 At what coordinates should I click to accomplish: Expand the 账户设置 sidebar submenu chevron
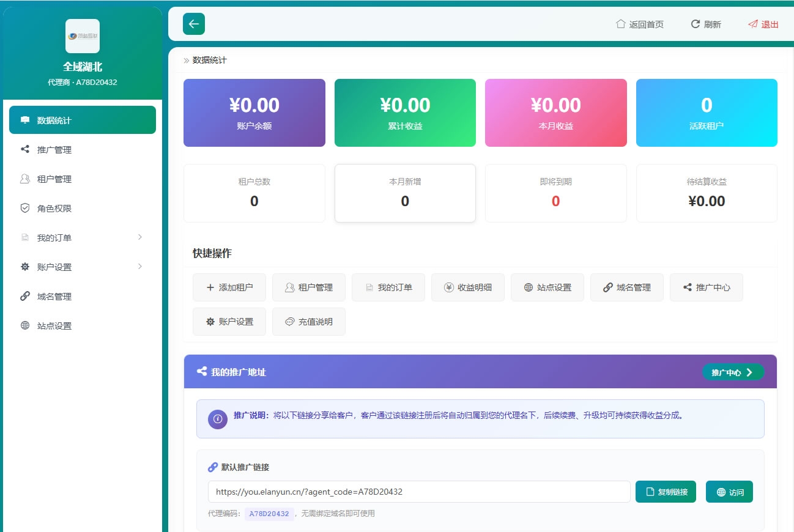[140, 266]
